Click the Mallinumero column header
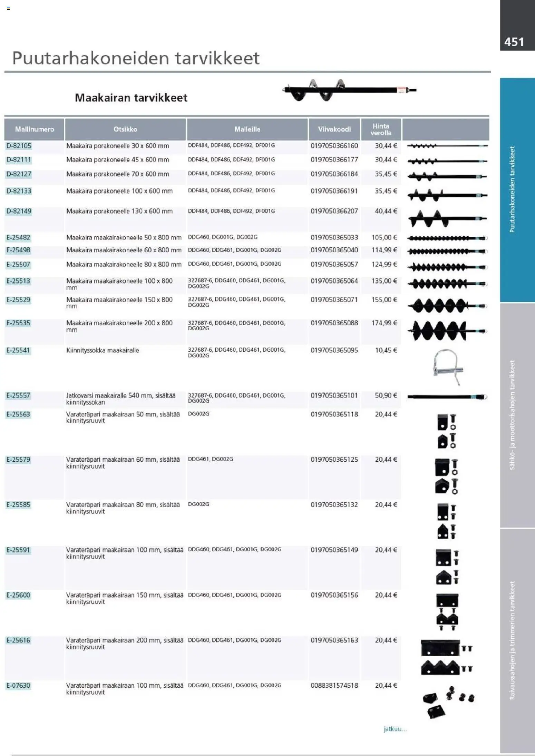Screen dimensions: 535x756 click(34, 129)
